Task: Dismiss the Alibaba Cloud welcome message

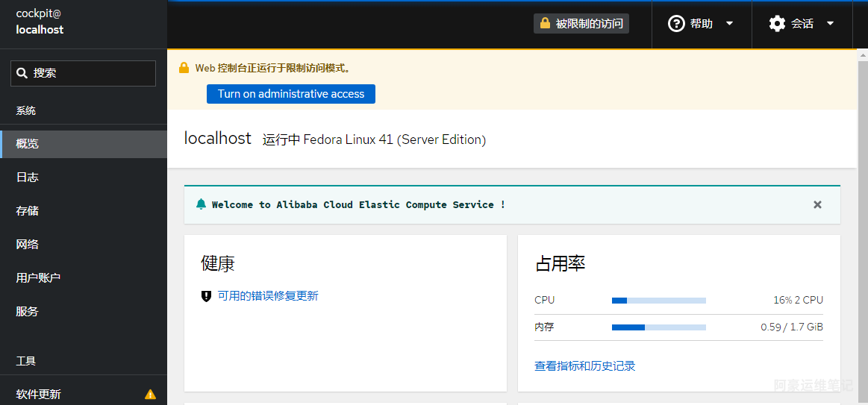Action: tap(817, 204)
